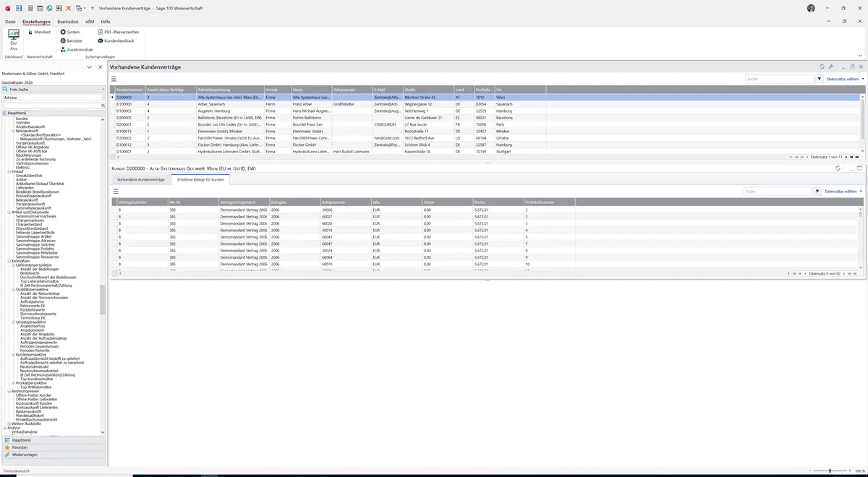Sort by the Kundennummer column header

(x=129, y=90)
